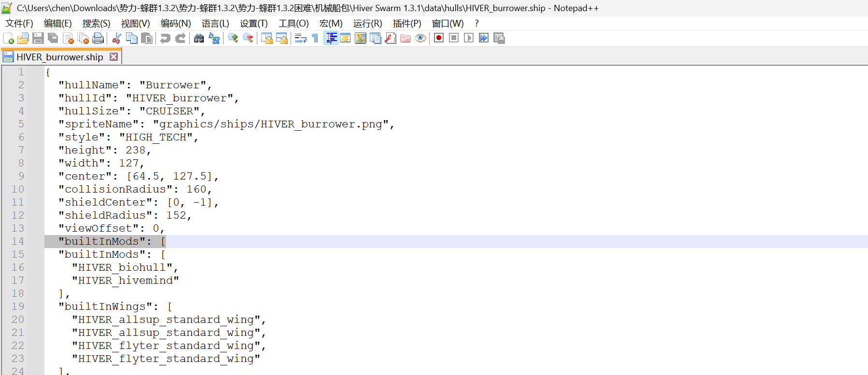Expand the 语言(L) language menu
868x375 pixels.
[215, 24]
